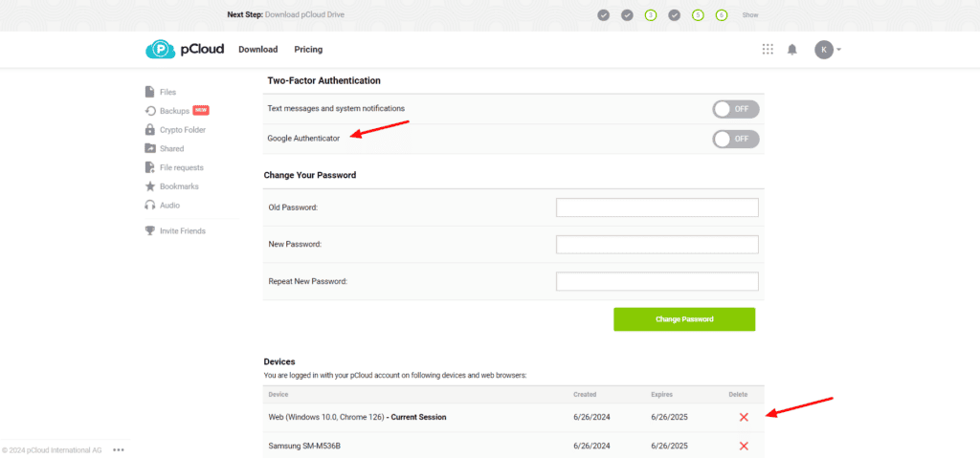This screenshot has height=458, width=980.
Task: Open the apps grid icon
Action: pos(768,50)
